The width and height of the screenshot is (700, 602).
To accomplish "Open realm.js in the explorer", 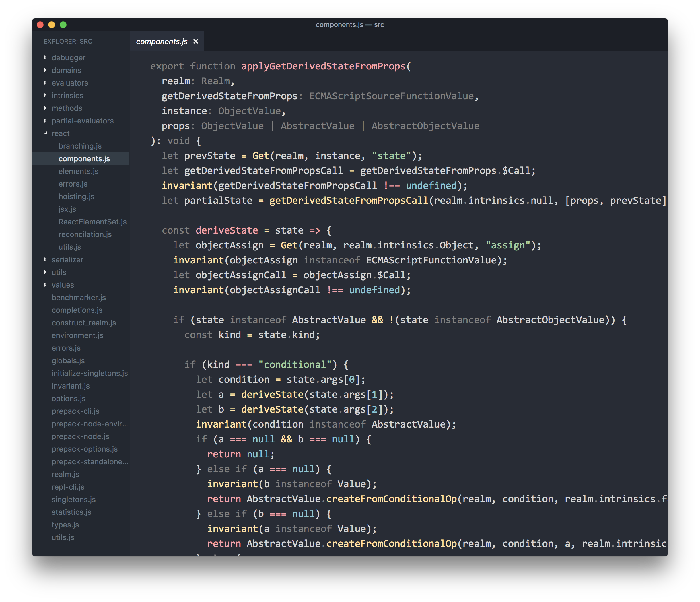I will (65, 474).
